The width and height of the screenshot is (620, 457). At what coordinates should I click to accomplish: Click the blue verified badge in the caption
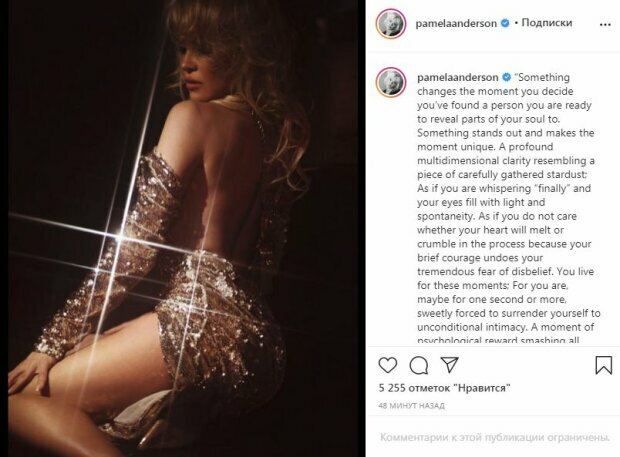[x=506, y=77]
